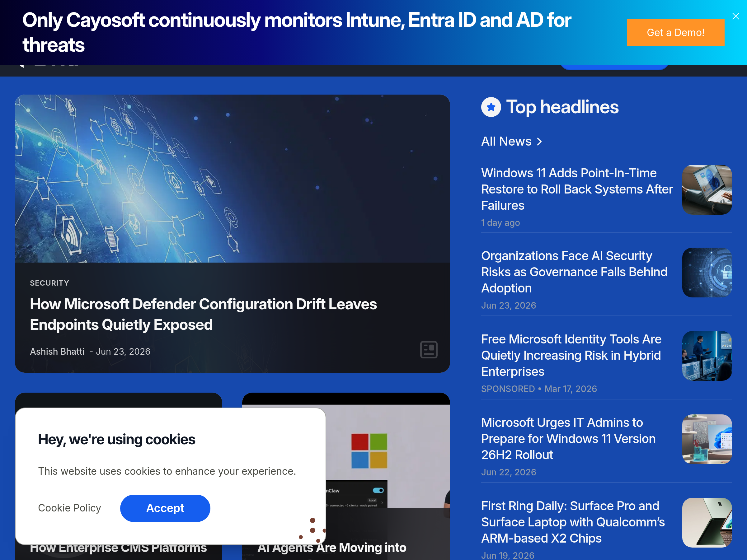Accept the cookies
This screenshot has width=747, height=560.
[165, 508]
